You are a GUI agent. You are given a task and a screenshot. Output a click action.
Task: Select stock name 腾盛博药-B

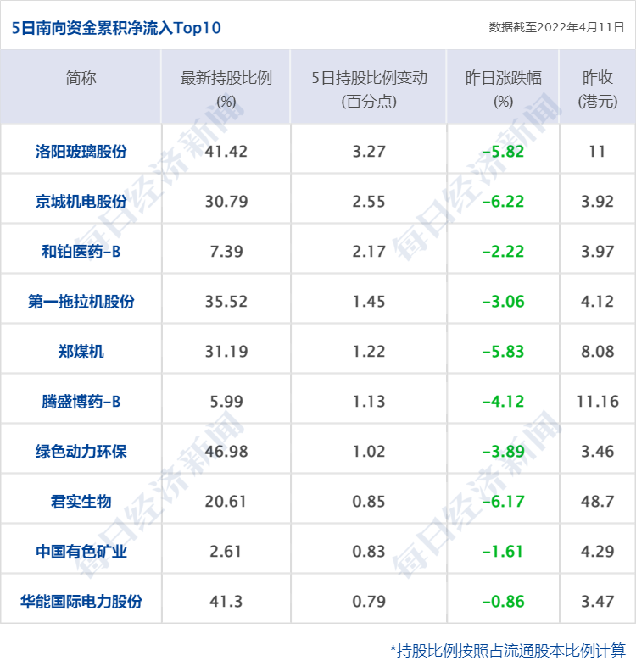[x=81, y=402]
